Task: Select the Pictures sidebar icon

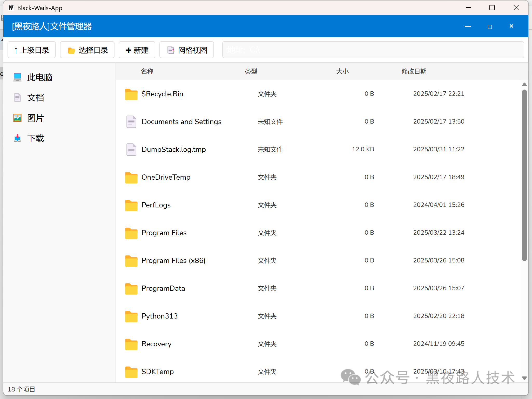Action: click(x=17, y=118)
